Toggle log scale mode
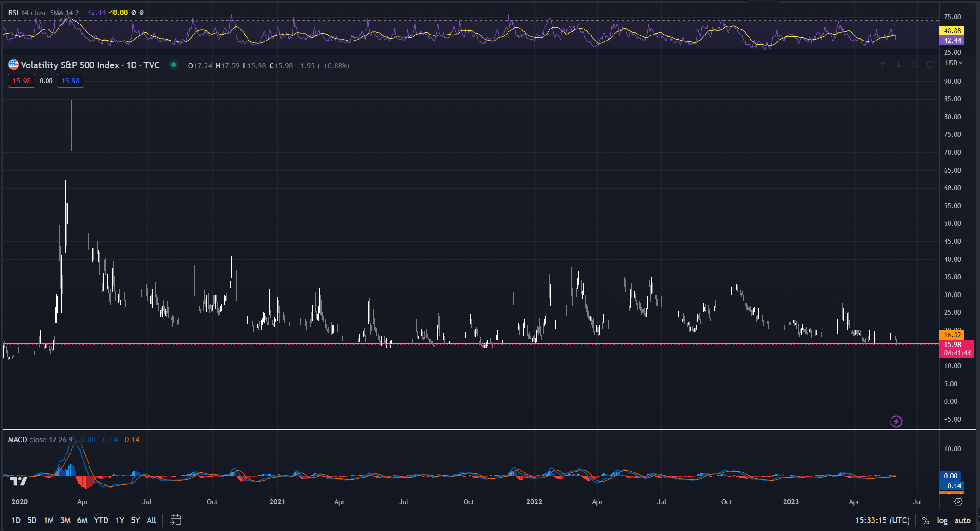This screenshot has width=980, height=531. click(942, 520)
